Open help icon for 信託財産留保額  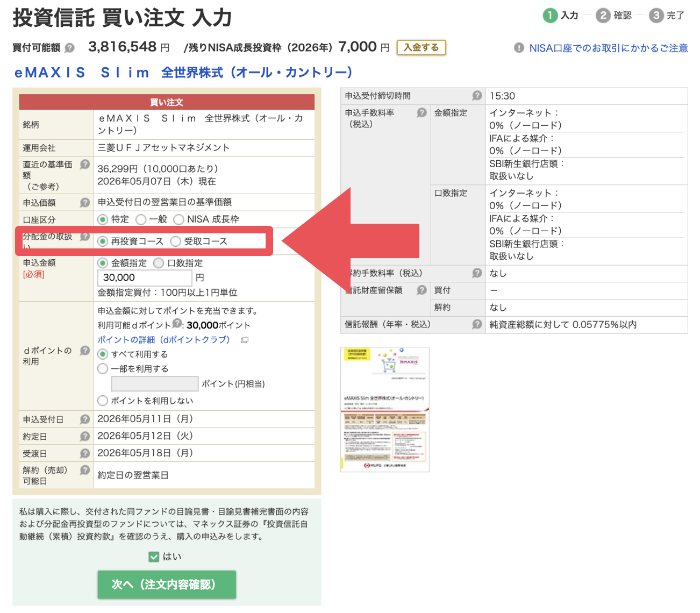pos(422,290)
